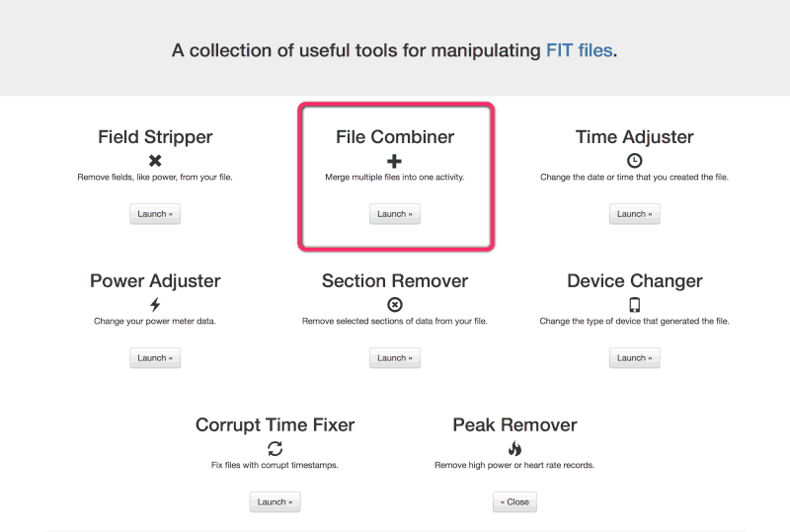The image size is (790, 532).
Task: Click the Peak Remover heading
Action: click(514, 425)
